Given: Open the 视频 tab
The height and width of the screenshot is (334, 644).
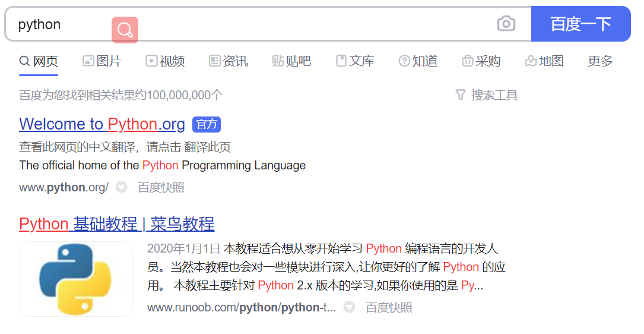Looking at the screenshot, I should pos(165,61).
